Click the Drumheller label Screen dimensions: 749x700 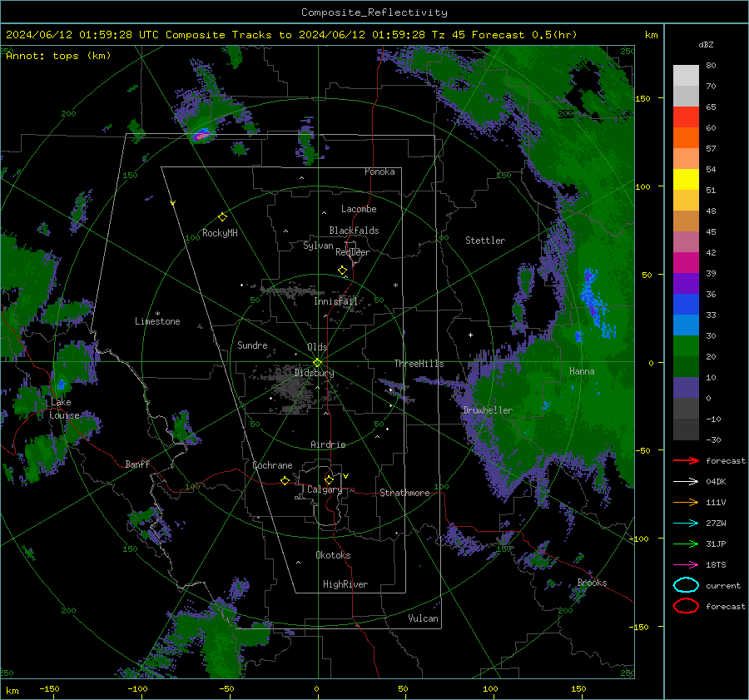488,410
